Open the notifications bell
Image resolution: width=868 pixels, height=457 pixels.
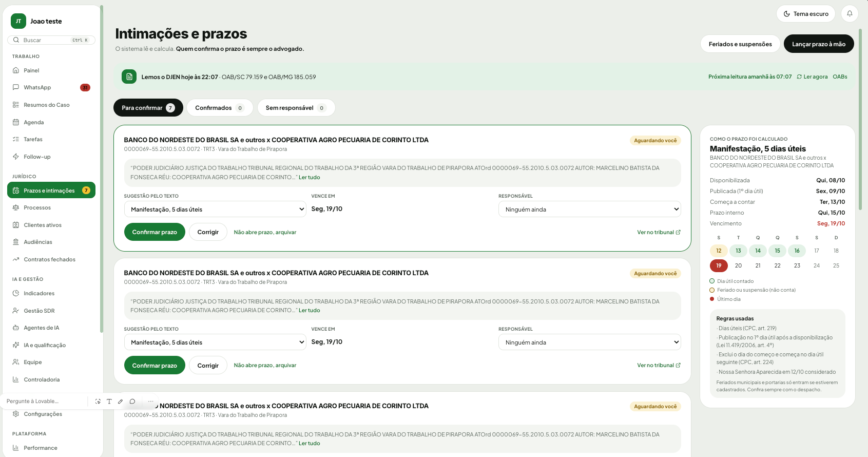(x=850, y=14)
